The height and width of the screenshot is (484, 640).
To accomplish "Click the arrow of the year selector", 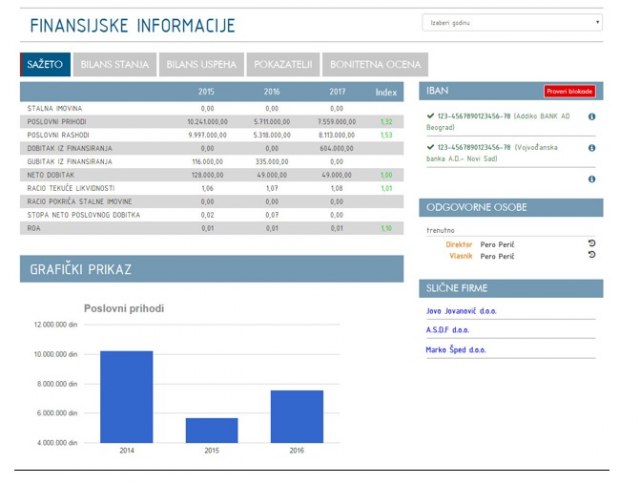I will coord(597,22).
